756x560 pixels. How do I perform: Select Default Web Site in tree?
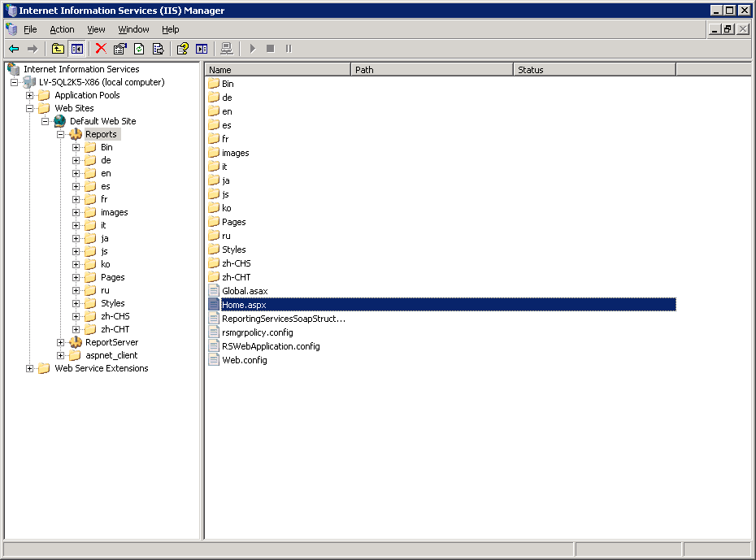[x=102, y=121]
